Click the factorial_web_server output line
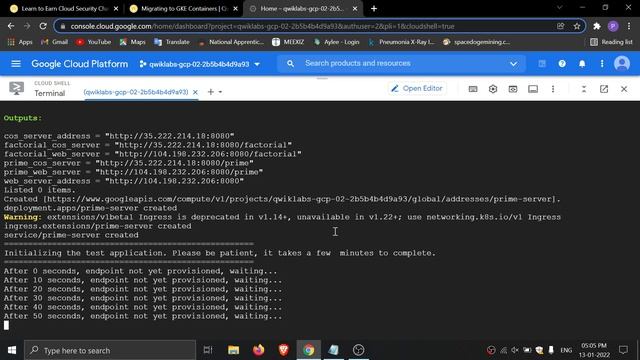 click(x=153, y=154)
